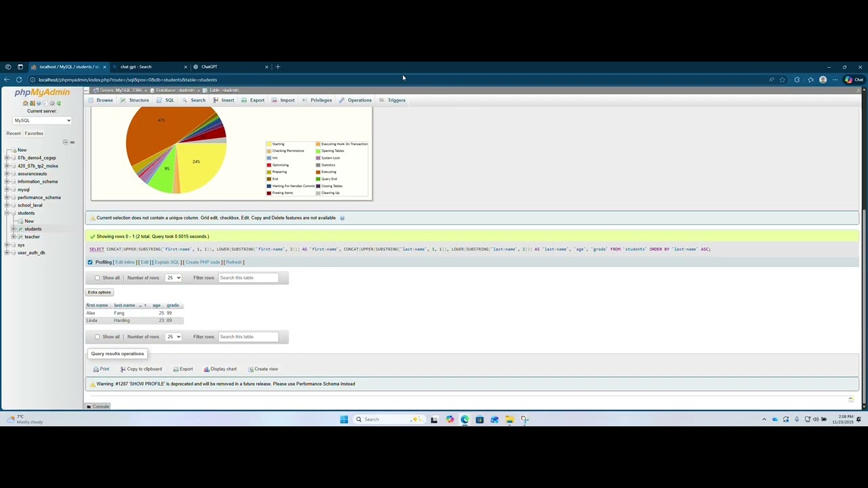868x488 pixels.
Task: Click the Starting yellow legend swatch
Action: pos(269,144)
